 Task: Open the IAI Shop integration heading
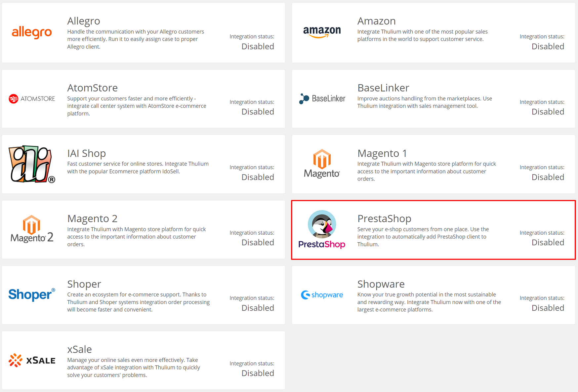coord(87,153)
